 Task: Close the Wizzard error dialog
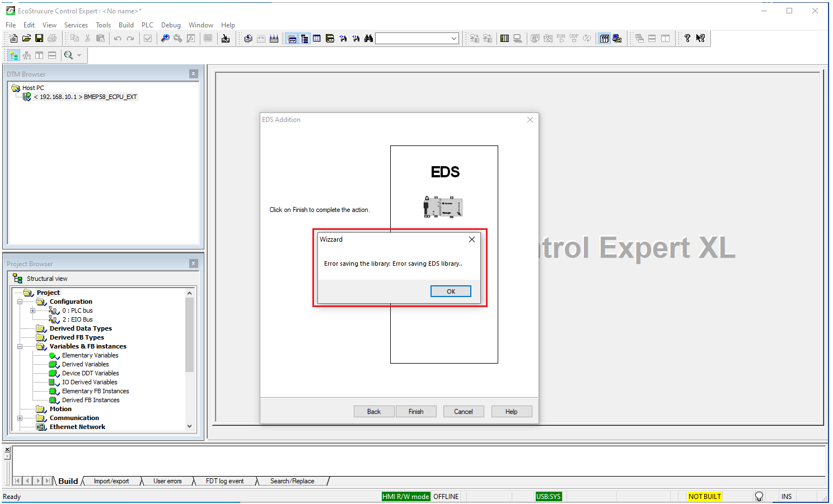pyautogui.click(x=472, y=239)
